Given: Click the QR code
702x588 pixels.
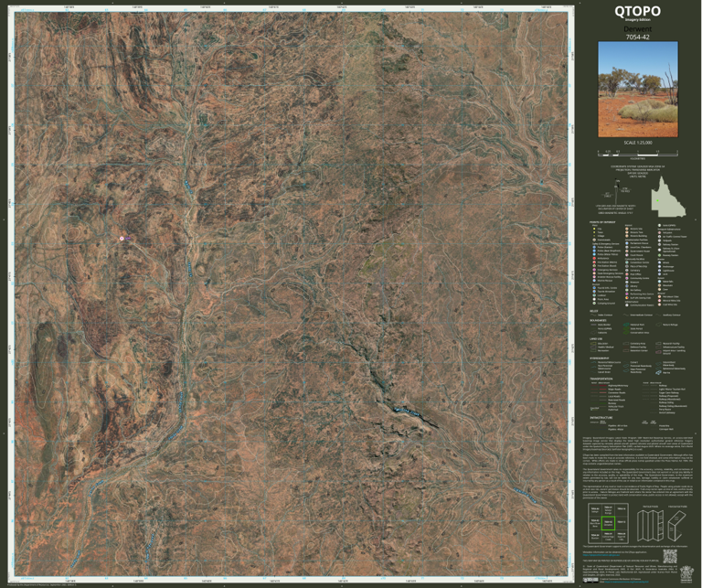Looking at the screenshot, I should tap(670, 556).
